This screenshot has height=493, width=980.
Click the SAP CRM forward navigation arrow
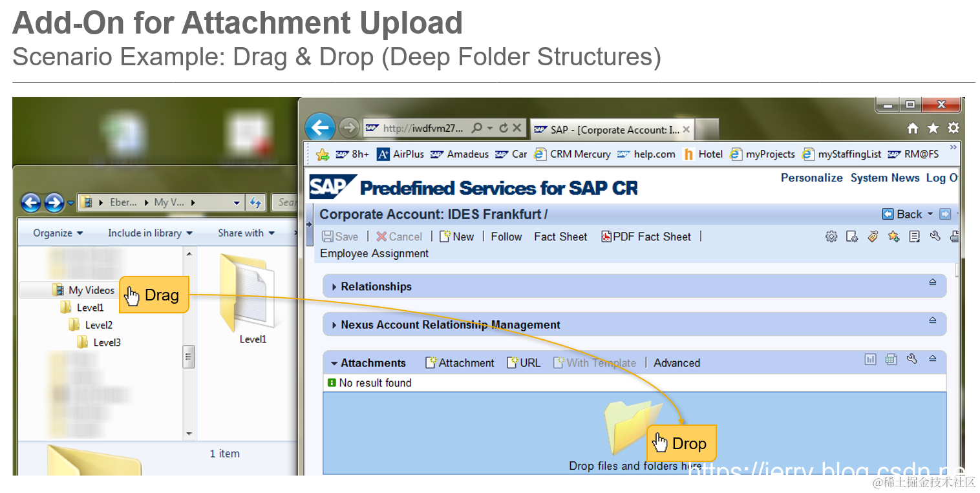tap(945, 214)
